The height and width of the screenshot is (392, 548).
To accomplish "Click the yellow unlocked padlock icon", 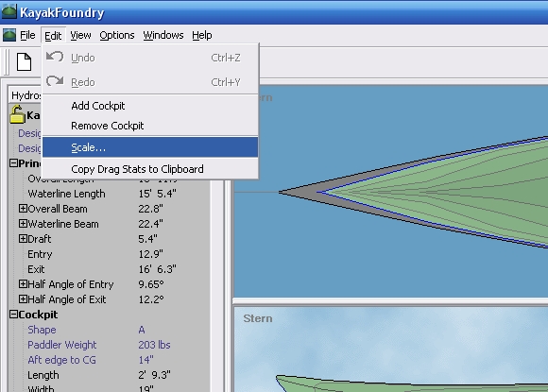I will (x=17, y=114).
